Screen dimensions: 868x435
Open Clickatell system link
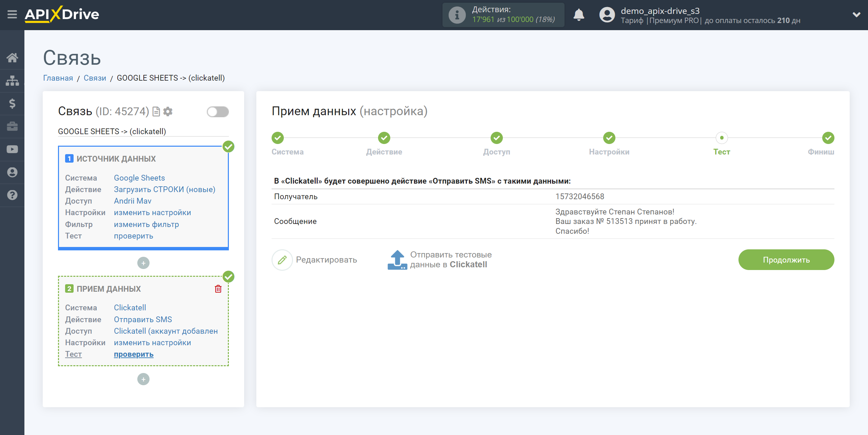(x=130, y=308)
